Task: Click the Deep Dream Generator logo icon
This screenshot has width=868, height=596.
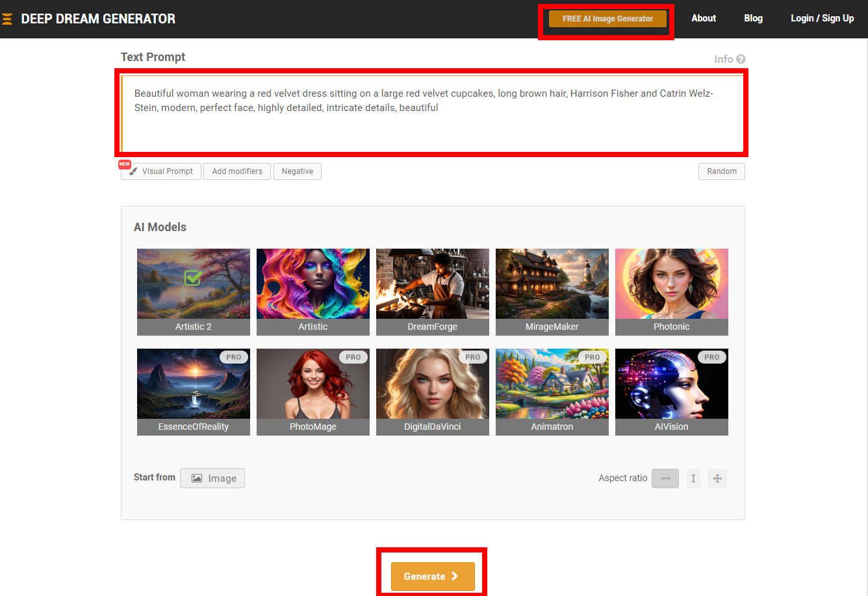Action: point(7,19)
